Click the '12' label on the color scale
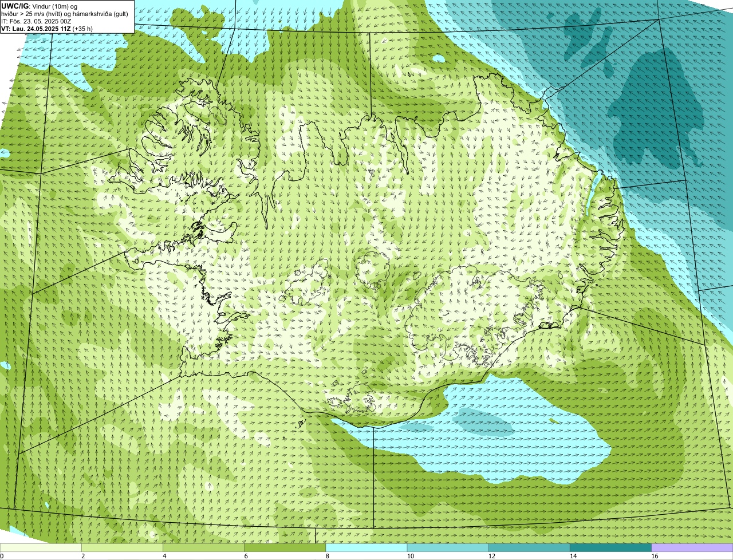This screenshot has height=560, width=733. pyautogui.click(x=492, y=556)
